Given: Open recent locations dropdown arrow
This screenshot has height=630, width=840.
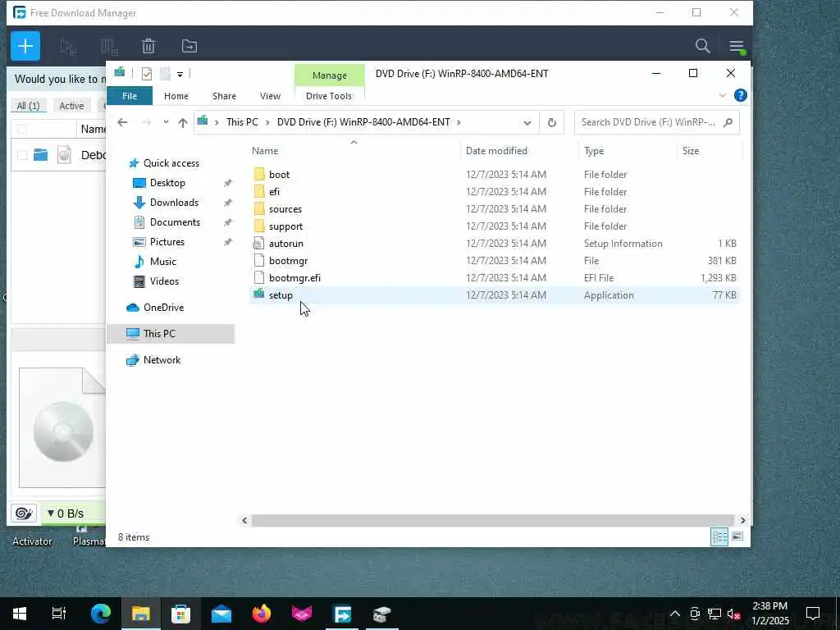Looking at the screenshot, I should click(x=166, y=122).
